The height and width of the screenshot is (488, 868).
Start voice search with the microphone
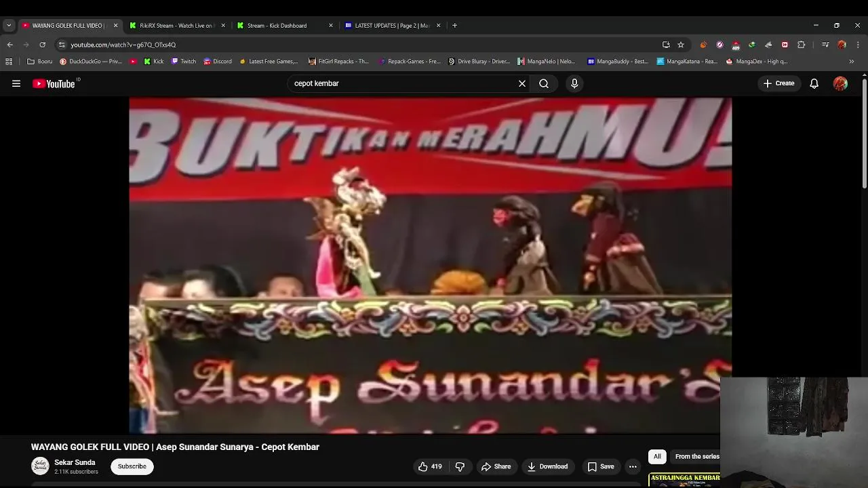point(574,83)
